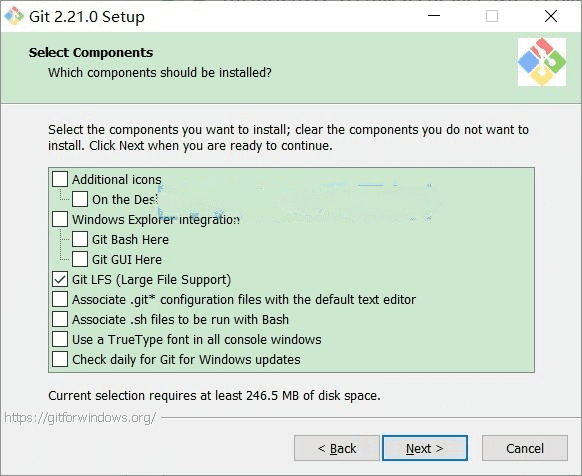Click the 'Additional icons' label text
This screenshot has width=582, height=476.
117,180
